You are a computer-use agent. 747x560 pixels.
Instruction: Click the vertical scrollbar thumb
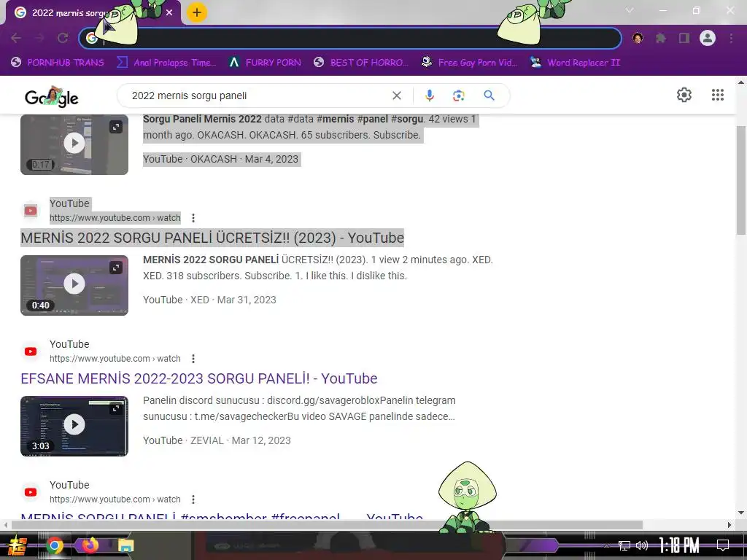click(741, 180)
